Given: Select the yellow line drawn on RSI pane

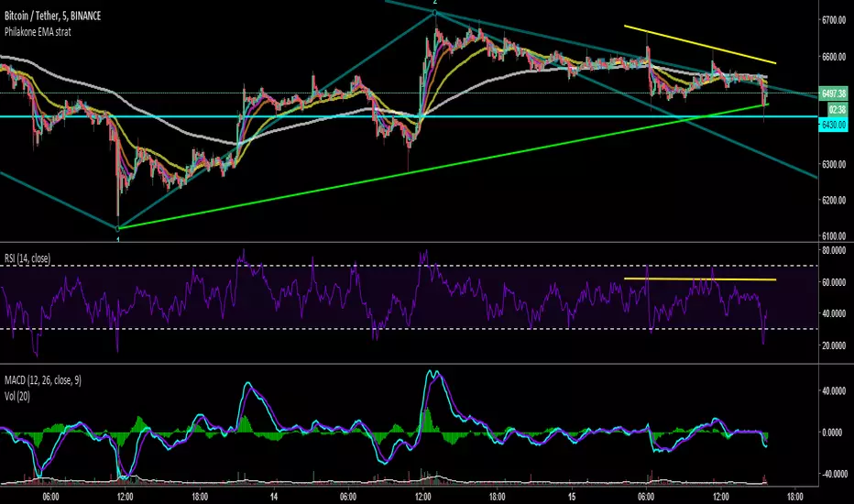Looking at the screenshot, I should point(700,279).
